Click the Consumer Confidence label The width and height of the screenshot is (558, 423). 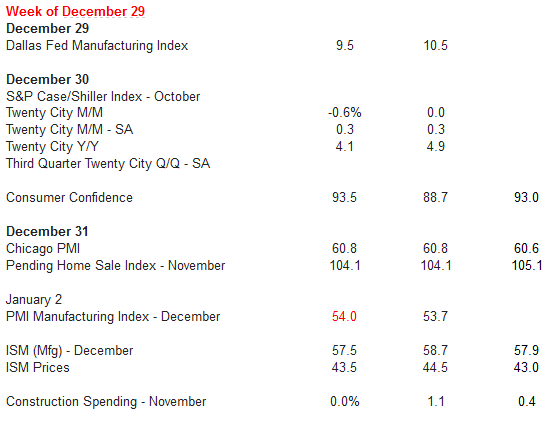click(x=69, y=197)
